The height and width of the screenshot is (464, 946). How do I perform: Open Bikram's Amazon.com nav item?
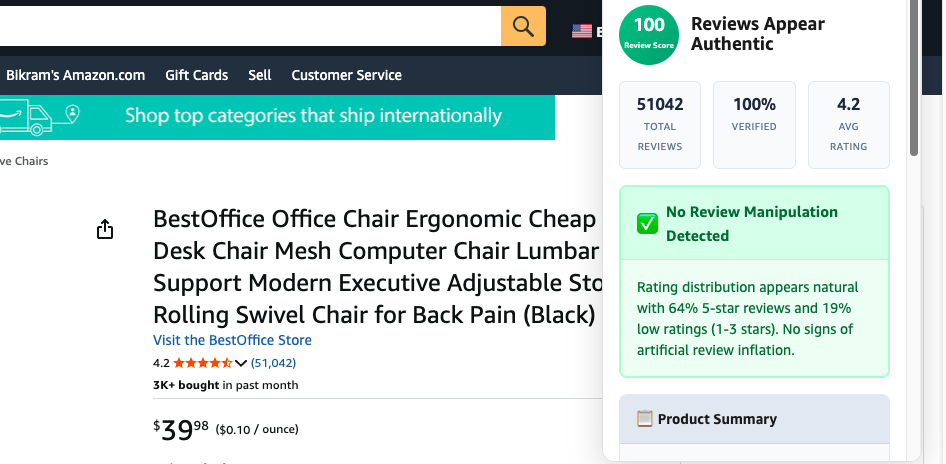pos(75,75)
